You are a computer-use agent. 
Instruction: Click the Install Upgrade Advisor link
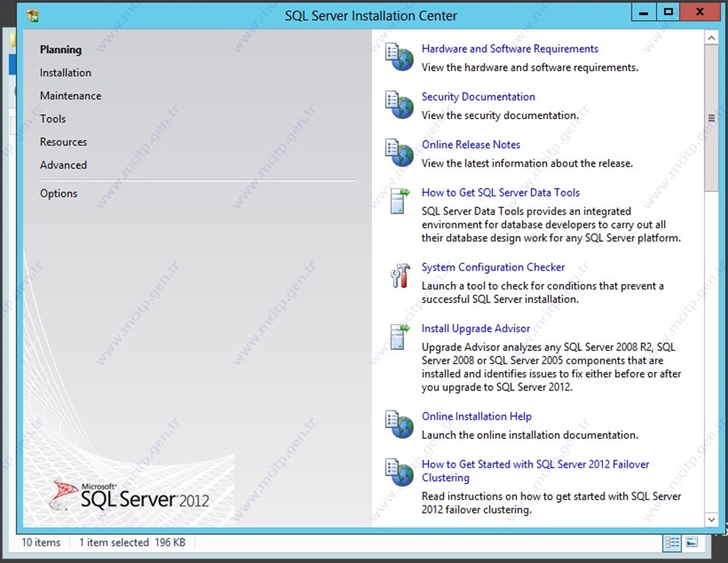[x=475, y=328]
